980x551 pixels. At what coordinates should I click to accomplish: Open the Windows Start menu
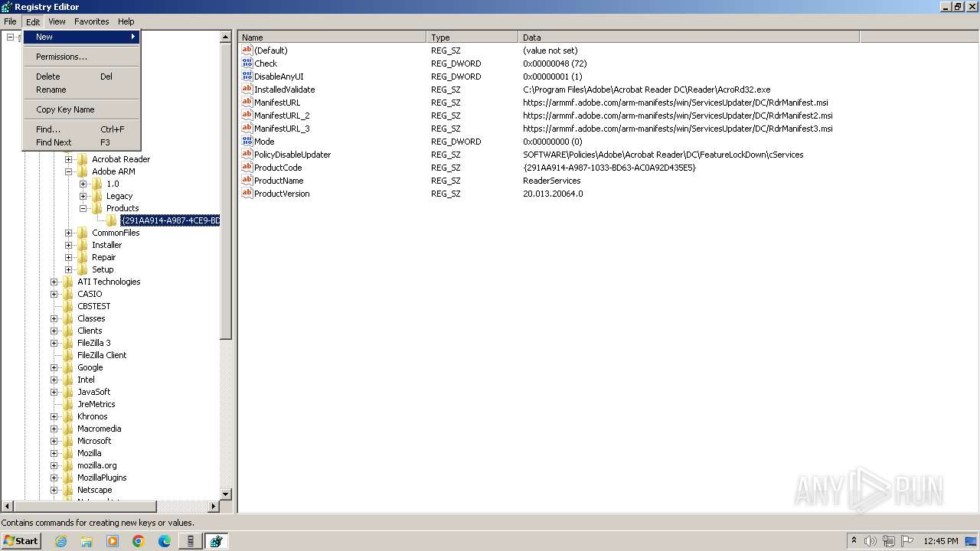(x=21, y=540)
